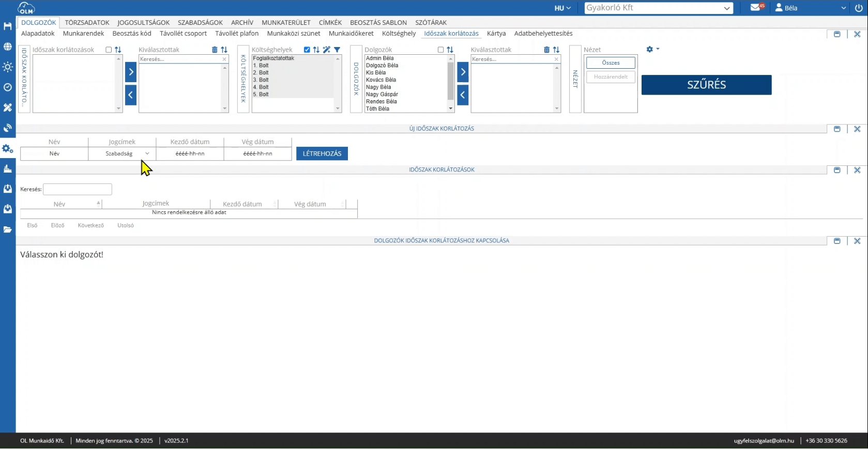Sort the first Kiválasztottak list
This screenshot has height=449, width=868.
tap(224, 50)
